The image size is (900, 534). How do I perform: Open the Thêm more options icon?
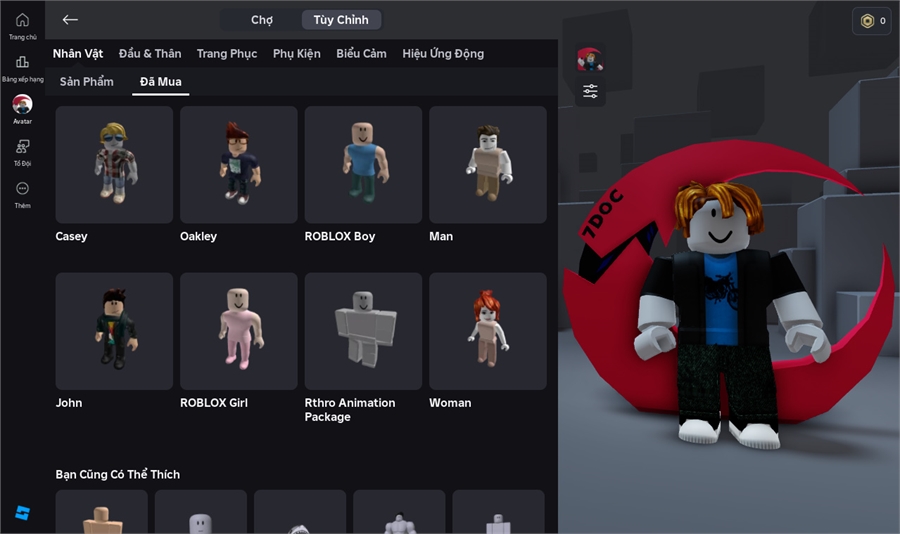point(22,189)
